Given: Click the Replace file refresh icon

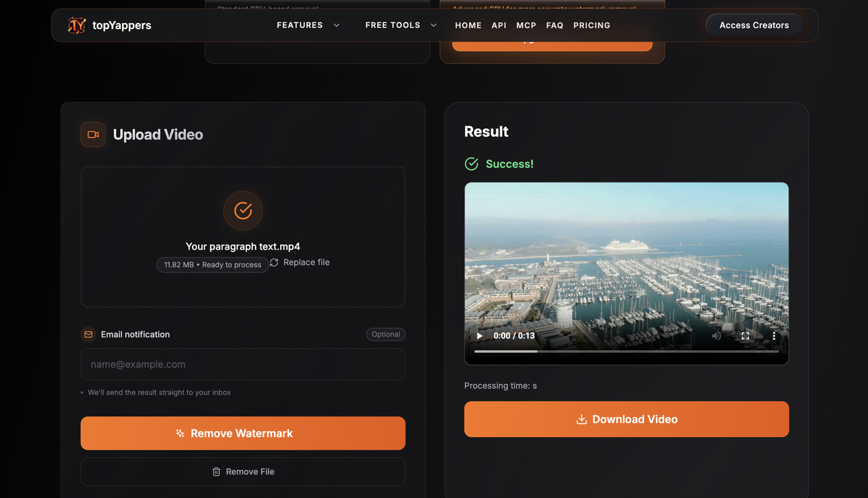Looking at the screenshot, I should click(274, 263).
